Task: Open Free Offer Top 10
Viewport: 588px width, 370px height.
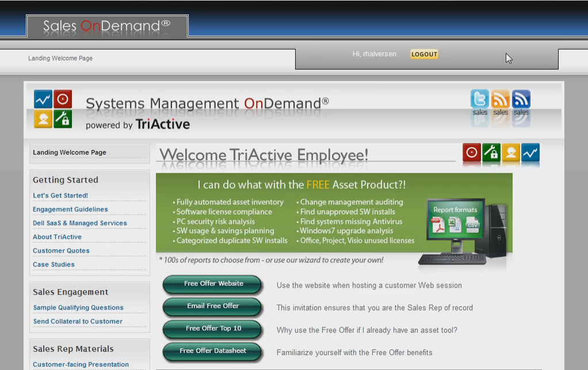Action: coord(212,329)
